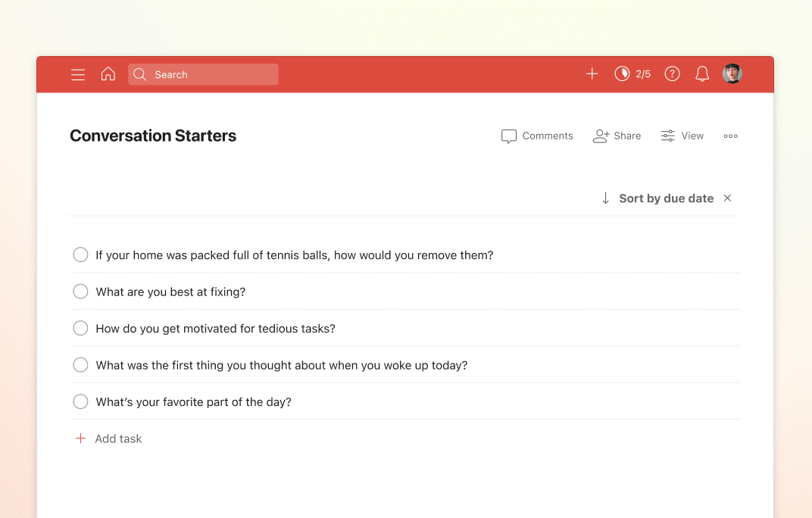Share the Conversation Starters project
Viewport: 812px width, 518px height.
pos(617,136)
